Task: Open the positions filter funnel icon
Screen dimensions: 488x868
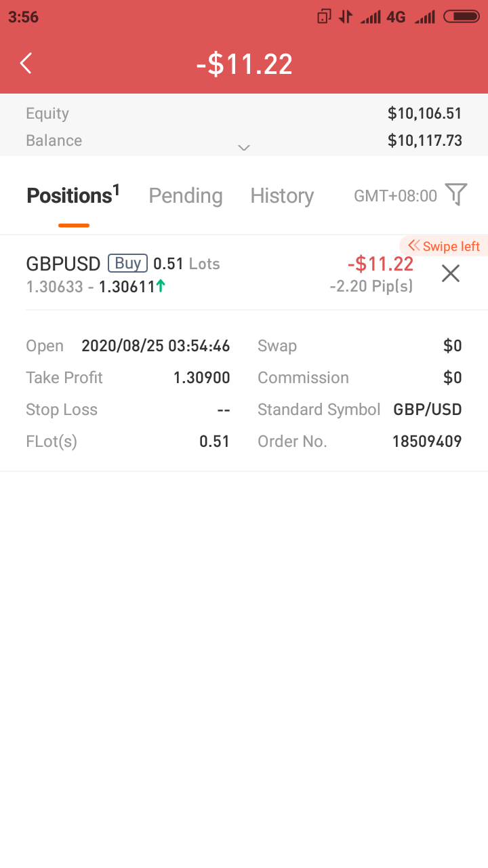Action: (x=456, y=195)
